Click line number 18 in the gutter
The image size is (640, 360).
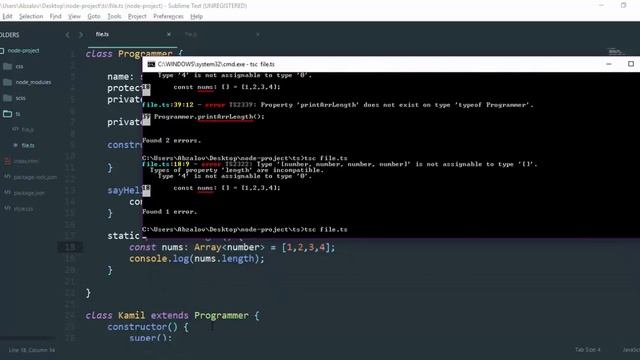coord(70,247)
